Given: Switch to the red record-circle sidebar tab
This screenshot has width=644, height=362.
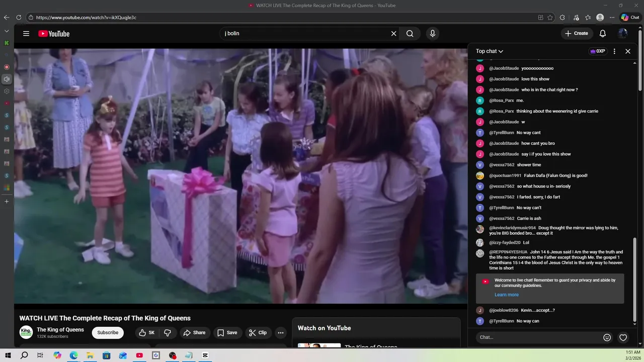Looking at the screenshot, I should click(7, 67).
